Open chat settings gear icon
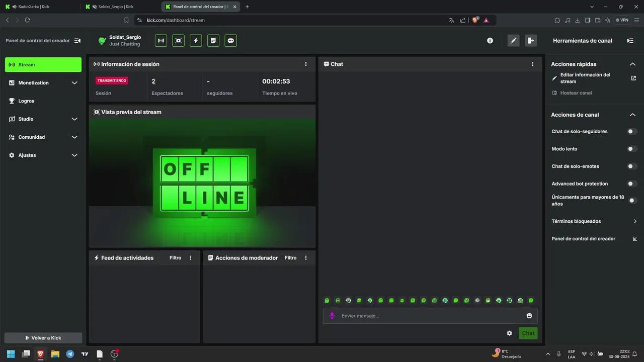Screen dimensions: 644x362 (509, 333)
